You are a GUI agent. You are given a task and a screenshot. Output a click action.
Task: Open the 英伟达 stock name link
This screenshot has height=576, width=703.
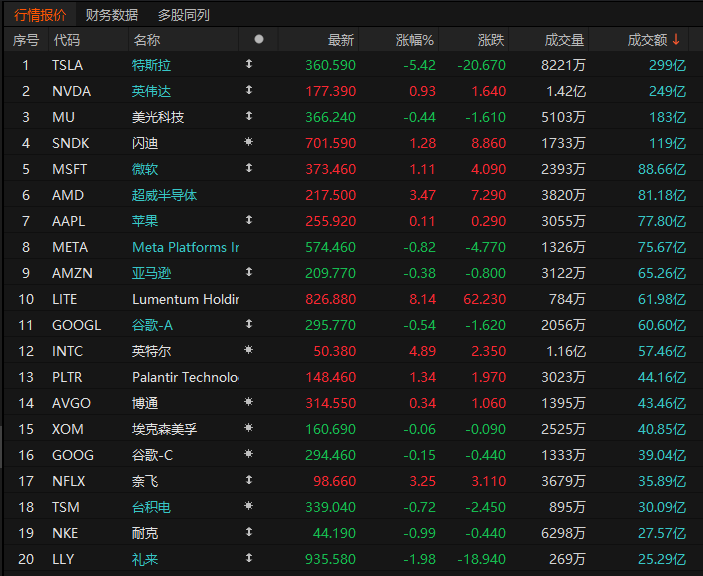point(152,91)
